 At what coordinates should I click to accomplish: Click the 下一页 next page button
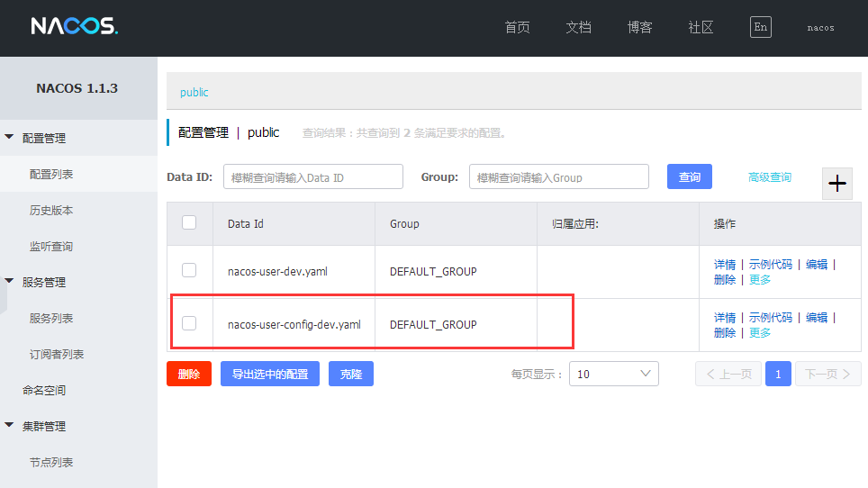point(828,374)
